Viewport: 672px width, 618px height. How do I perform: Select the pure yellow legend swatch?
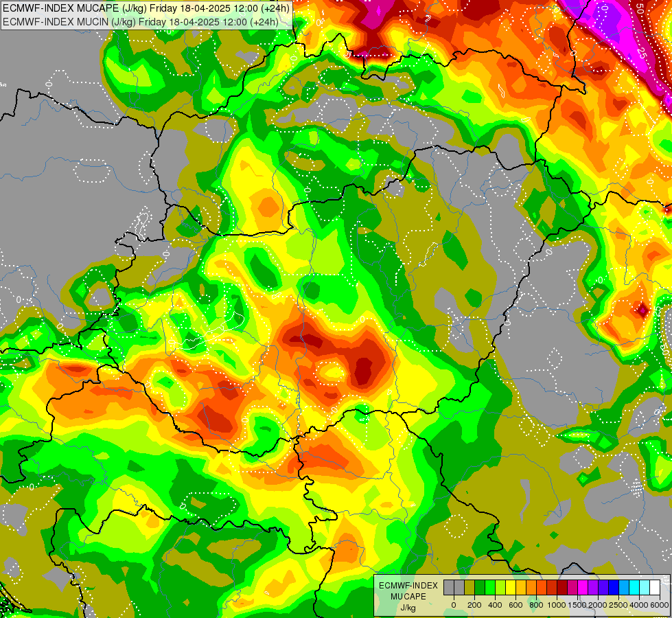pyautogui.click(x=511, y=587)
